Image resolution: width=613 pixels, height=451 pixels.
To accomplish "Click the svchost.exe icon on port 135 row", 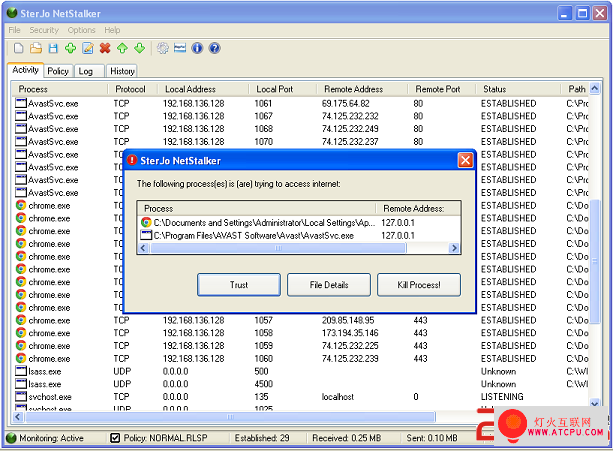I will pyautogui.click(x=21, y=397).
